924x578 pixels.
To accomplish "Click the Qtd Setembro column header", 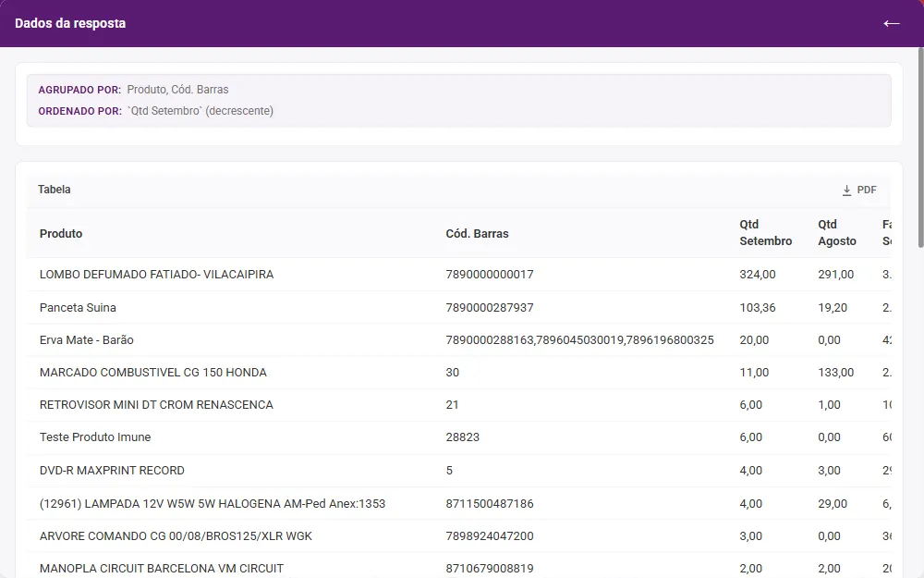I will 765,232.
